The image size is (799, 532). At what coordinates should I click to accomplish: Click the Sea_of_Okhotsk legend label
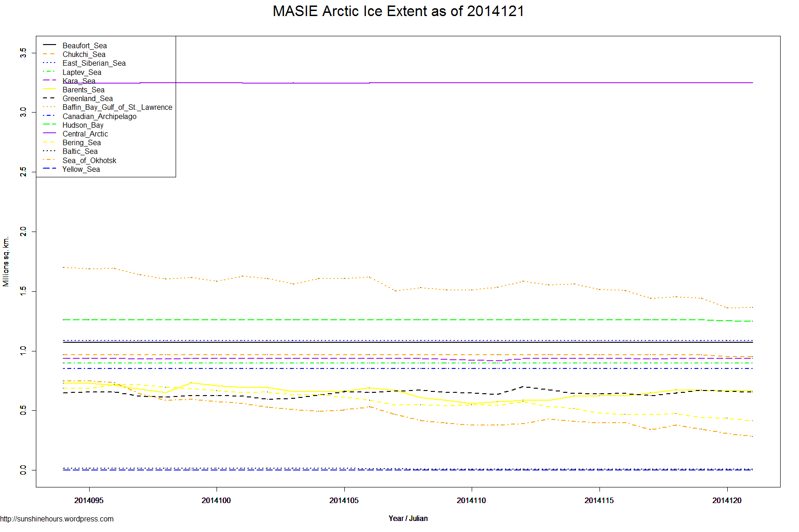click(x=89, y=160)
